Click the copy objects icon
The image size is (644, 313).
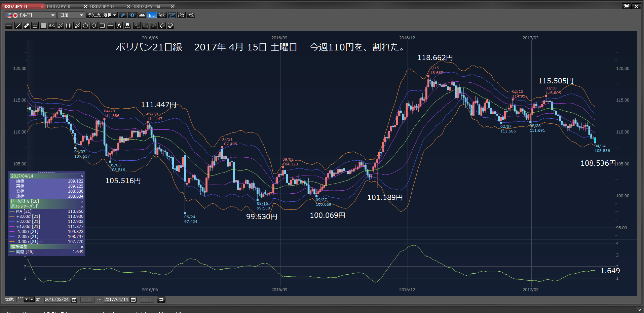145,26
